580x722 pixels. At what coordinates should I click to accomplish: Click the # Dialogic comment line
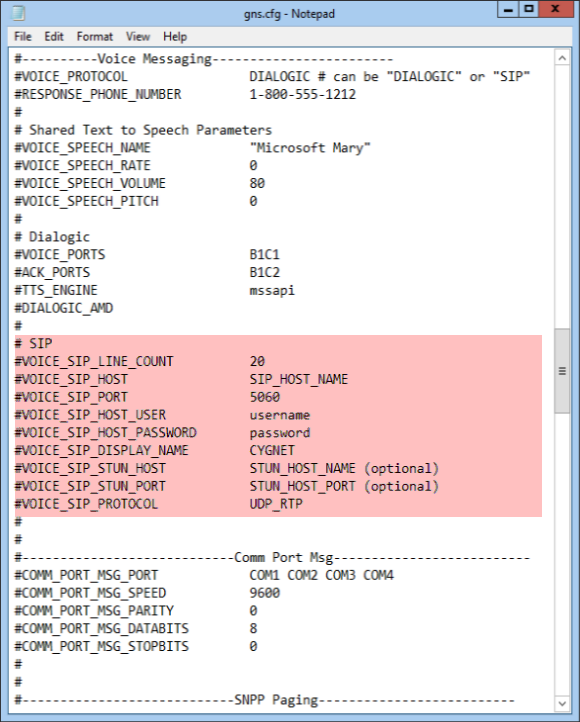52,237
